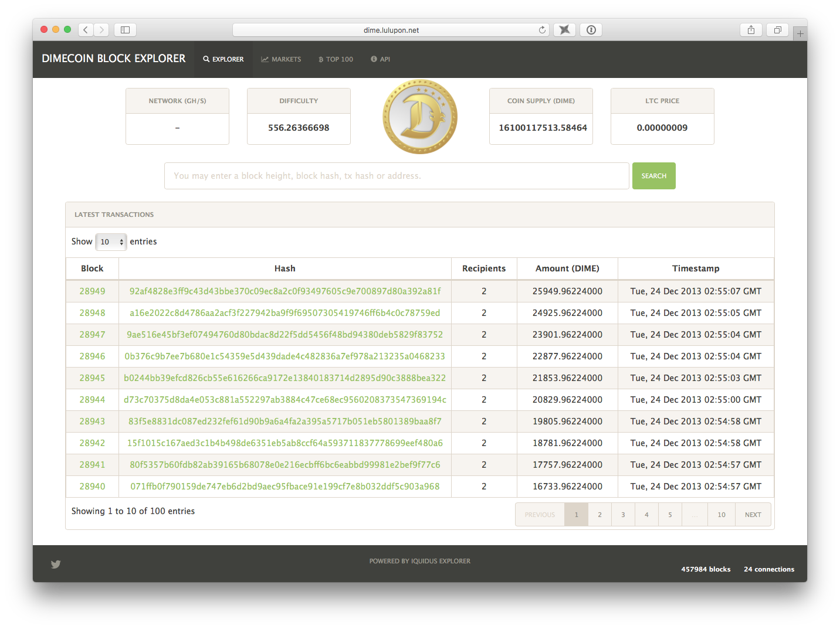Focus the block height or hash search field
This screenshot has width=840, height=629.
397,176
